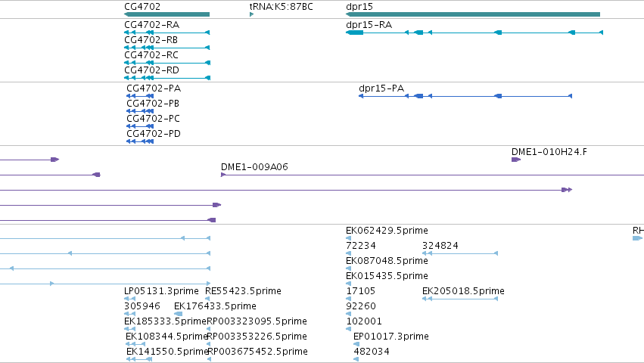Click the dpr15-PA label text
The width and height of the screenshot is (644, 363).
coord(381,88)
